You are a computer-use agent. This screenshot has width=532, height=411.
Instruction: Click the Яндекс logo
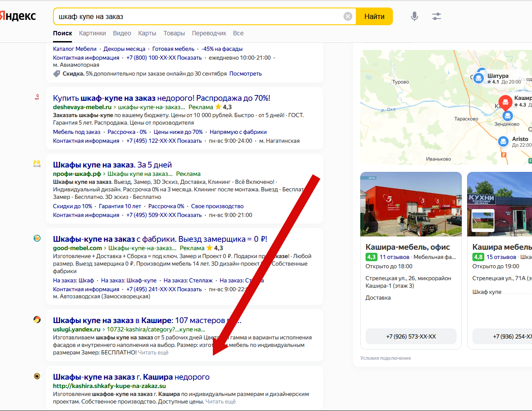click(18, 16)
